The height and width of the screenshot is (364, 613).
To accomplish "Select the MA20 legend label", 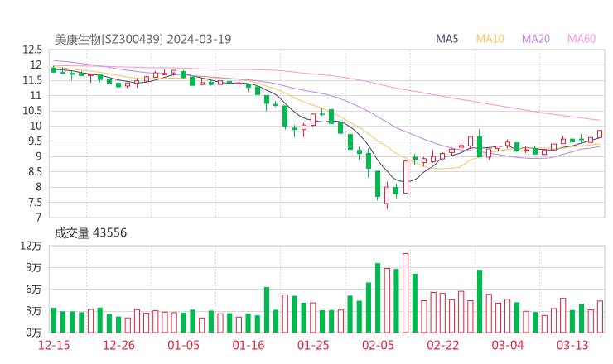I will [536, 39].
